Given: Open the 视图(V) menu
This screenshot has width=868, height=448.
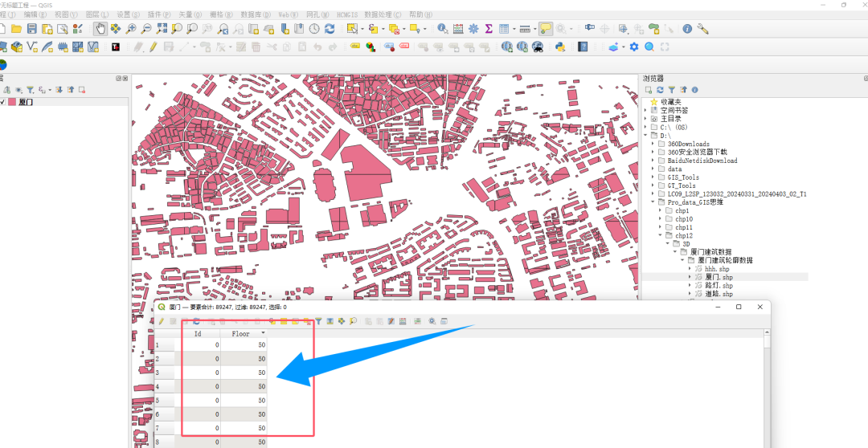Looking at the screenshot, I should [66, 14].
